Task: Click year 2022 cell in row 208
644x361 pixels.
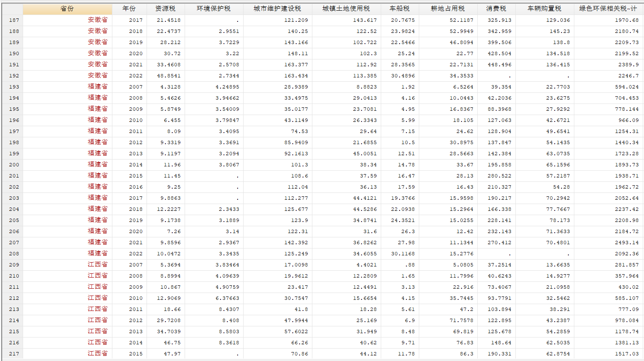Action: point(136,254)
